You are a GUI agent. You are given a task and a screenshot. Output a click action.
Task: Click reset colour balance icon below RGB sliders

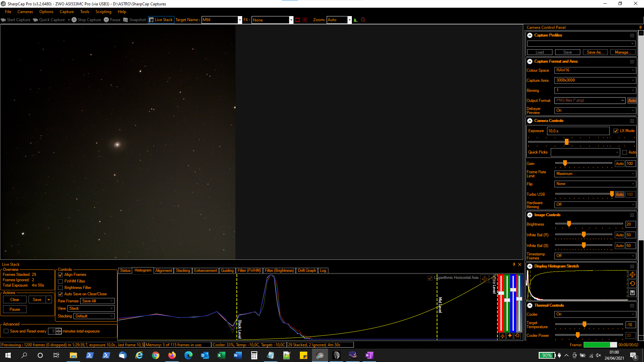pyautogui.click(x=517, y=336)
